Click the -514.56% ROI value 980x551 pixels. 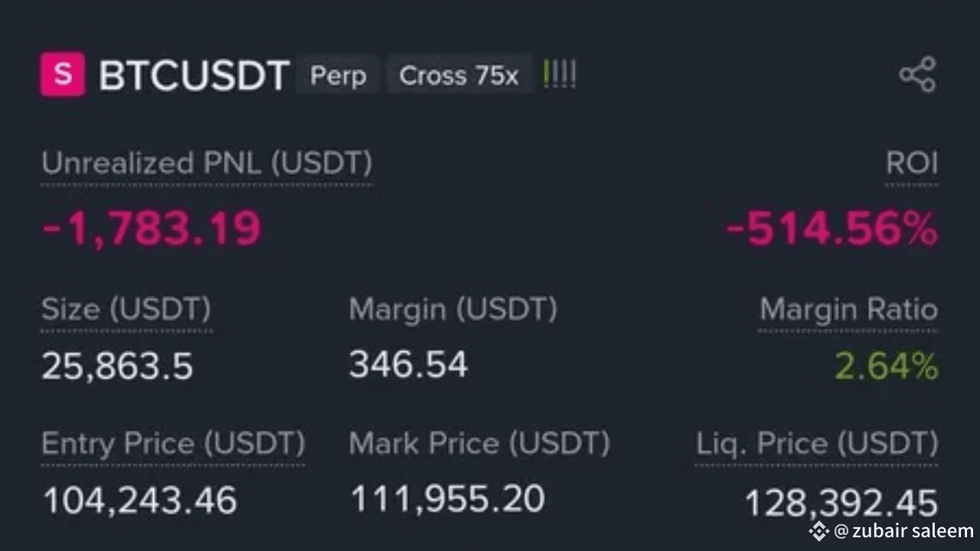pyautogui.click(x=831, y=229)
